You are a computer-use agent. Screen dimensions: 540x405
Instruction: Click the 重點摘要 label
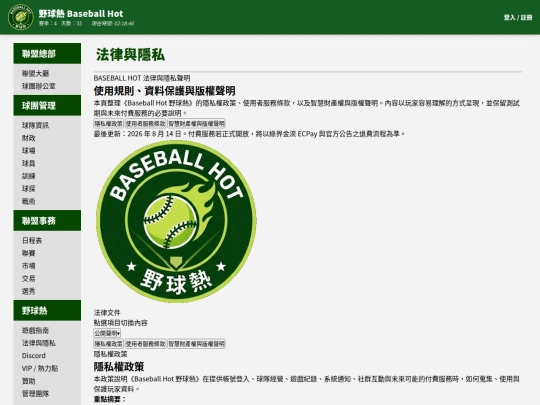(x=110, y=399)
